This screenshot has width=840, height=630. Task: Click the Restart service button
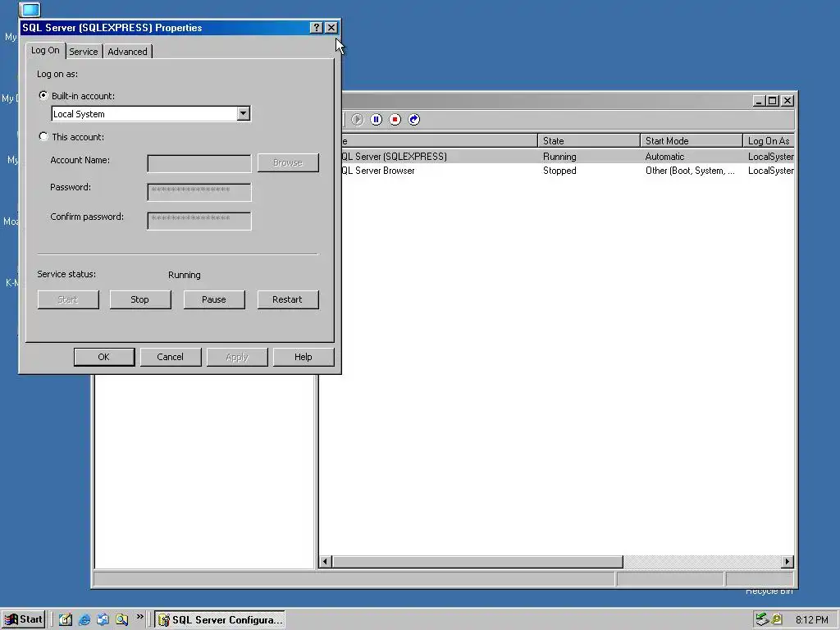pyautogui.click(x=288, y=299)
